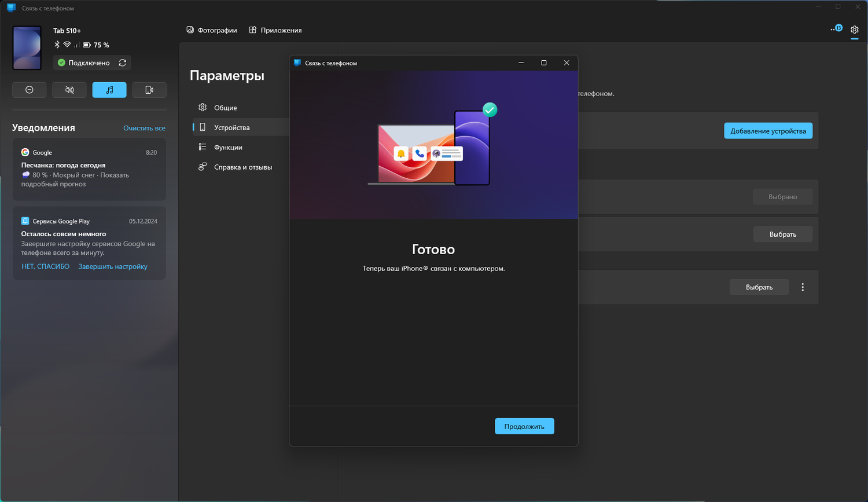Screen dimensions: 868x502
Task: Click the Wi-Fi status icon
Action: click(x=67, y=45)
